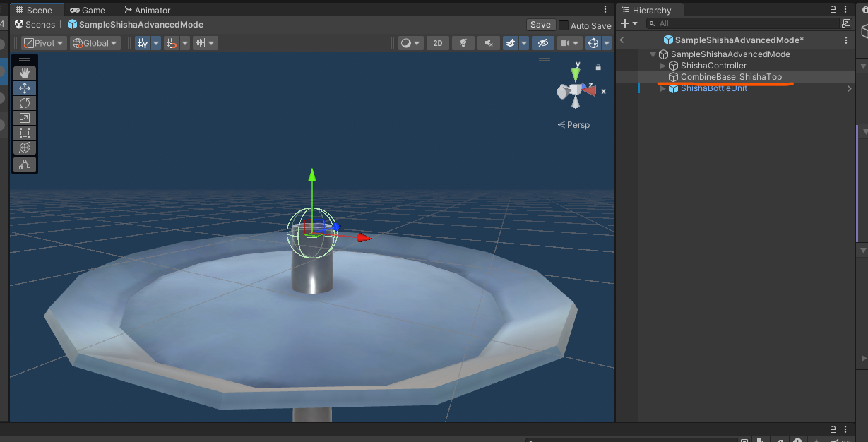Click the Hierarchy search-in-new-window icon
The width and height of the screenshot is (868, 442).
[x=846, y=23]
